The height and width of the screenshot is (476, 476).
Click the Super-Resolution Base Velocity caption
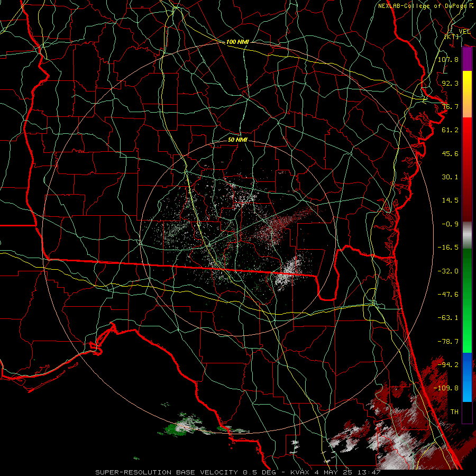[x=237, y=472]
